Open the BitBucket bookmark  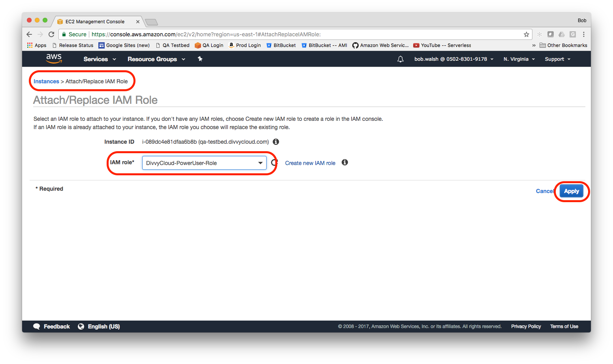coord(281,45)
